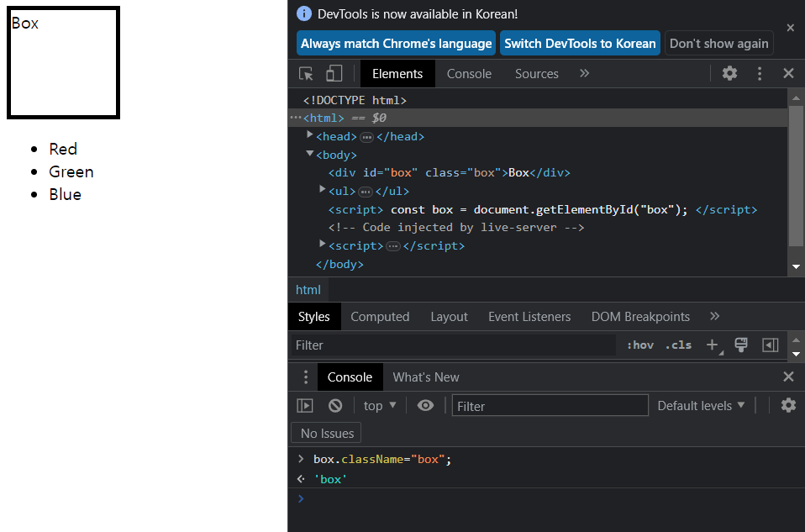This screenshot has height=532, width=805.
Task: Open the Event Listeners pane tab
Action: point(529,316)
